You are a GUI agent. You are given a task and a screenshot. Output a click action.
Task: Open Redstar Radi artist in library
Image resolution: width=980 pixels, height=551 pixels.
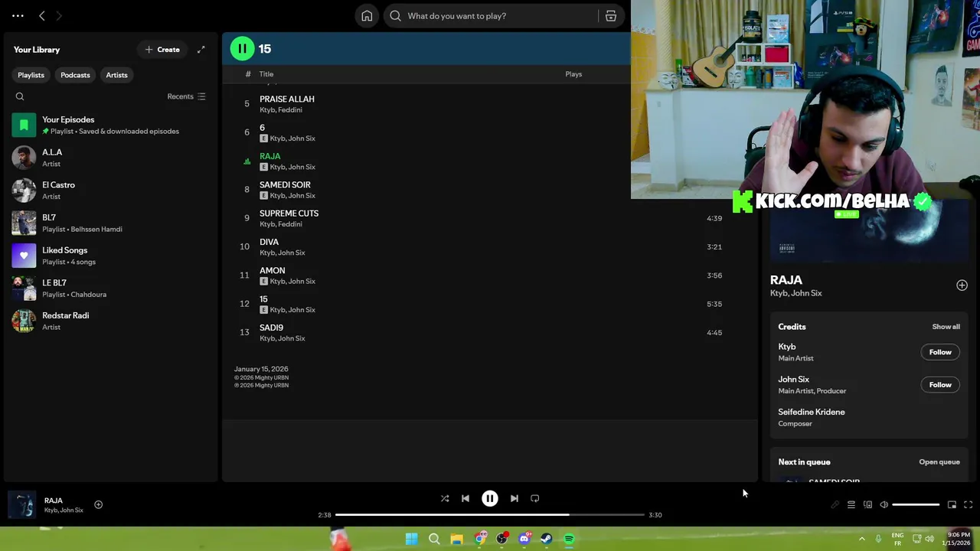tap(111, 321)
